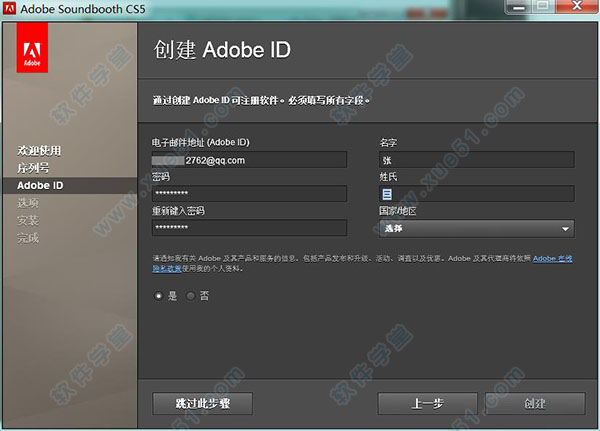Screen dimensions: 600x431
Task: Select the 是 radio button
Action: click(x=158, y=296)
